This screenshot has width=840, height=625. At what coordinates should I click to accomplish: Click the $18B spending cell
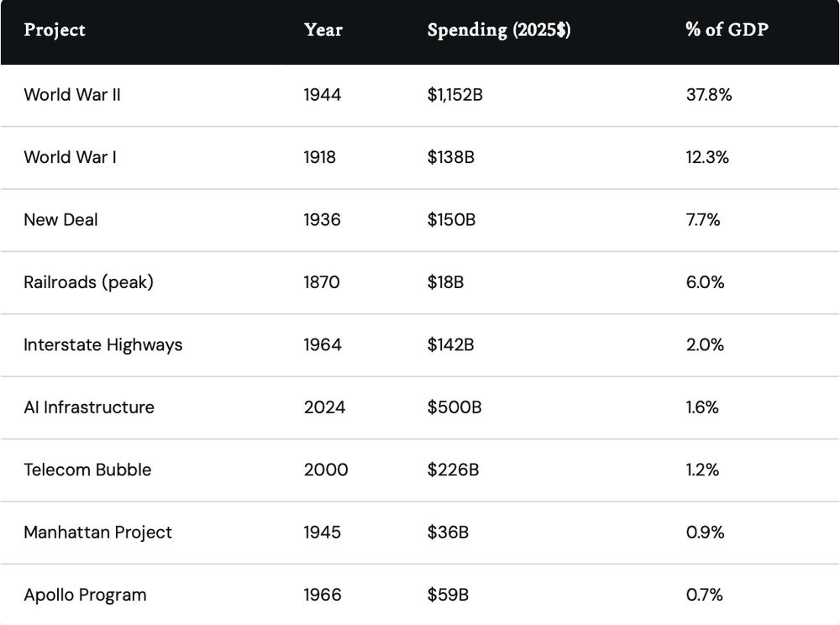tap(445, 282)
